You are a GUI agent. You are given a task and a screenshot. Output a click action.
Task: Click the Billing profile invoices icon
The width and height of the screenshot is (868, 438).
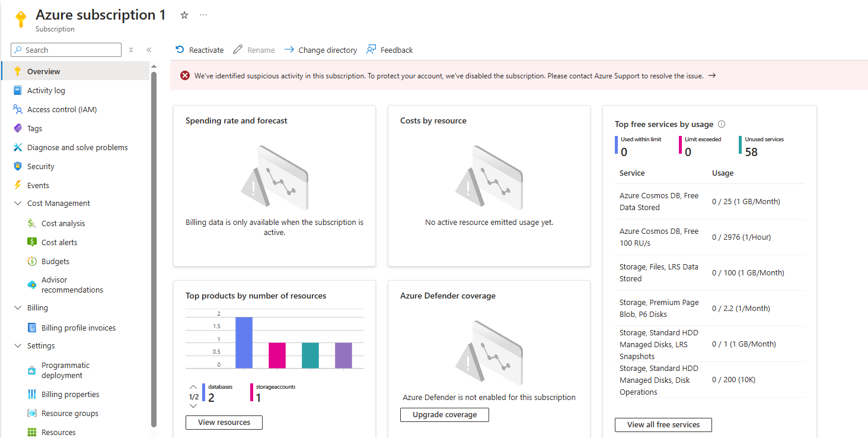32,328
